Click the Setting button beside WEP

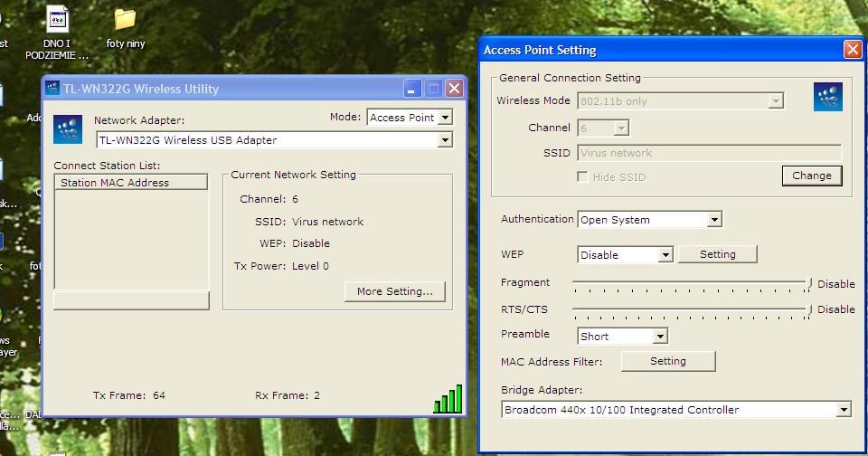point(717,254)
